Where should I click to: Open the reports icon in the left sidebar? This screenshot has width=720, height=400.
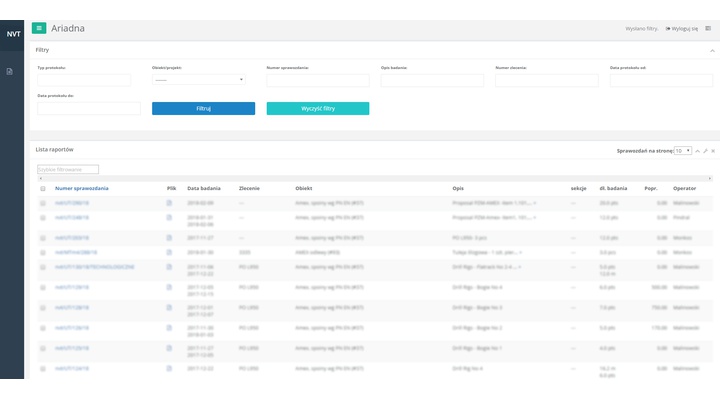click(10, 71)
